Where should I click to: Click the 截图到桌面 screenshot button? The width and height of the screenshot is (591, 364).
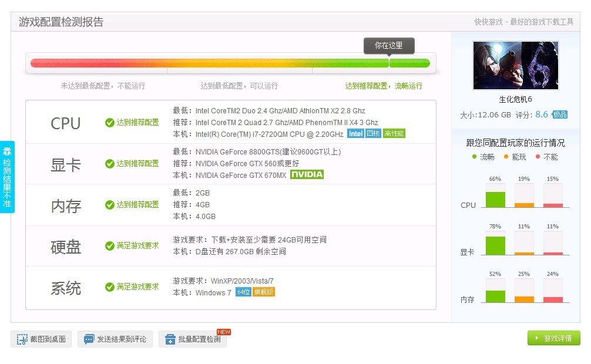click(41, 339)
